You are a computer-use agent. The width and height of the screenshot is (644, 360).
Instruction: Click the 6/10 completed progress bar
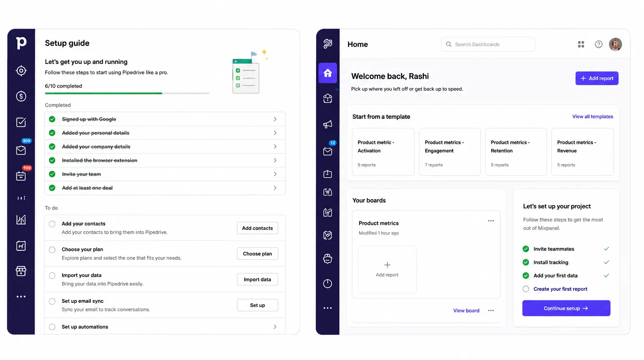click(127, 93)
